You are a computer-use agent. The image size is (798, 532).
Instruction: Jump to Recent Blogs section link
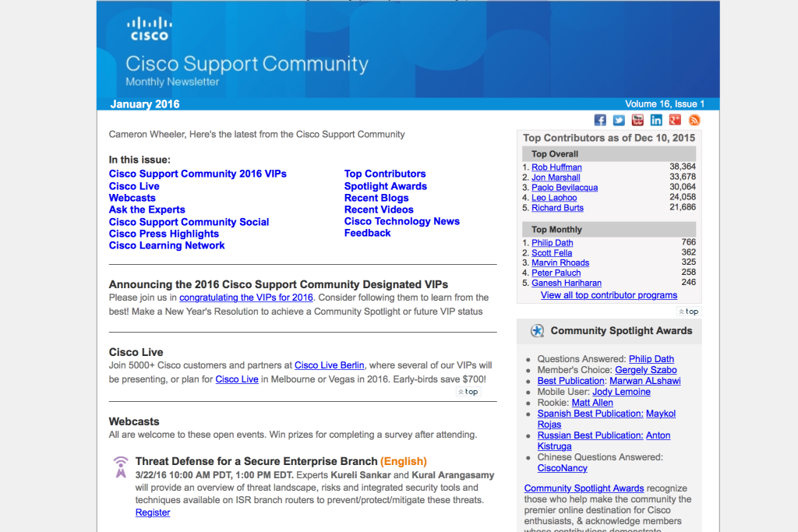pos(376,198)
